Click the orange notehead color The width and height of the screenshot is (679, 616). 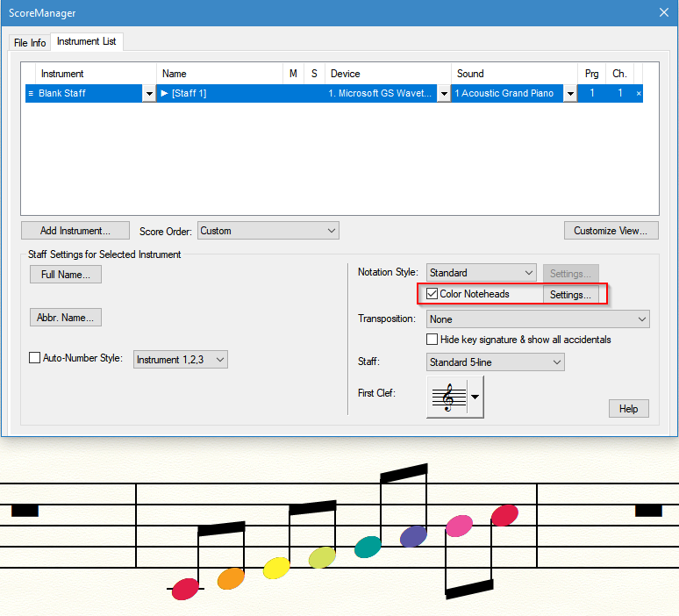pos(231,578)
